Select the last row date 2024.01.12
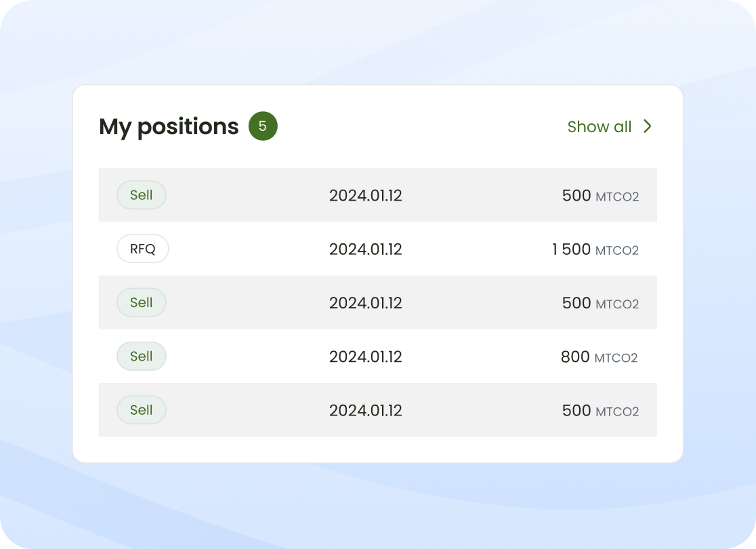This screenshot has height=549, width=756. (365, 411)
